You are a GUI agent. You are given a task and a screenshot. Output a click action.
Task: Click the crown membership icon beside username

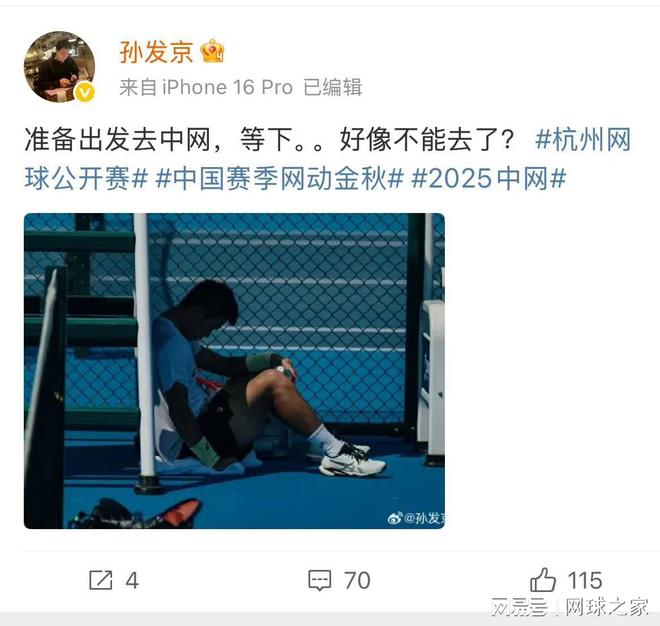(x=212, y=51)
